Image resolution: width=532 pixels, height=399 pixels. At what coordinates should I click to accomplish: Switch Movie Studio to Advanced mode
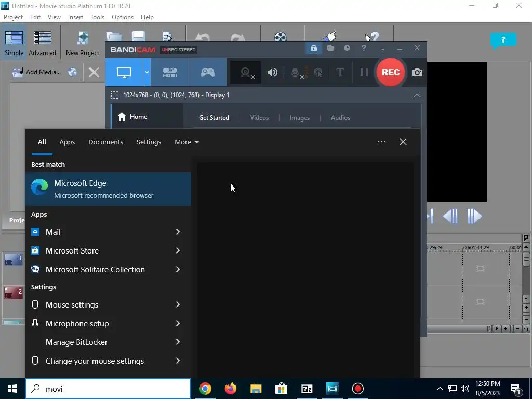coord(42,43)
